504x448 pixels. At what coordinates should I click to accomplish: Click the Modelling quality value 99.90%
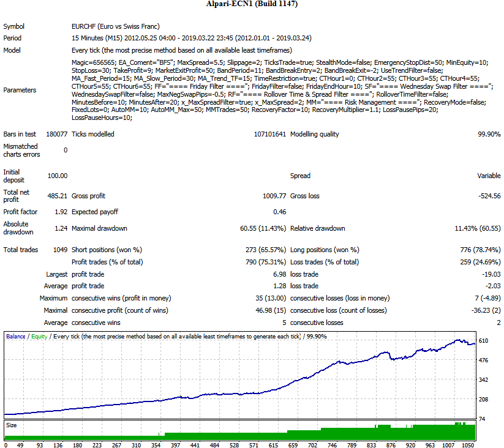click(x=489, y=134)
